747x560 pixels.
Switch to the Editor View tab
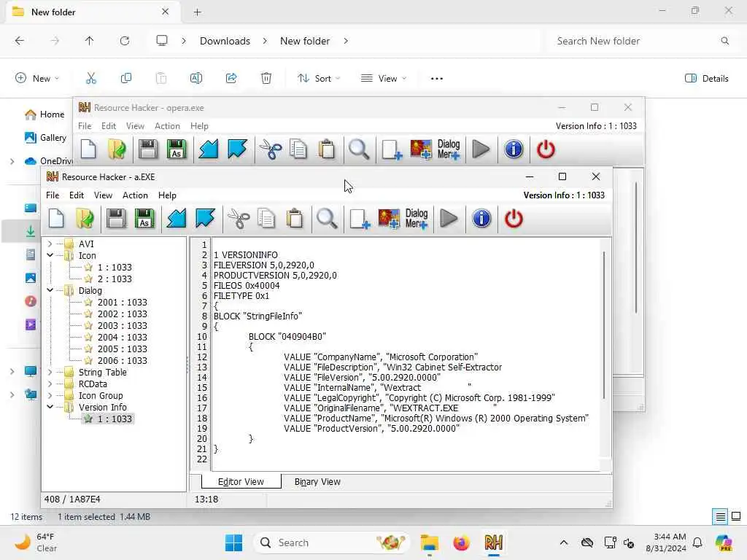click(241, 482)
